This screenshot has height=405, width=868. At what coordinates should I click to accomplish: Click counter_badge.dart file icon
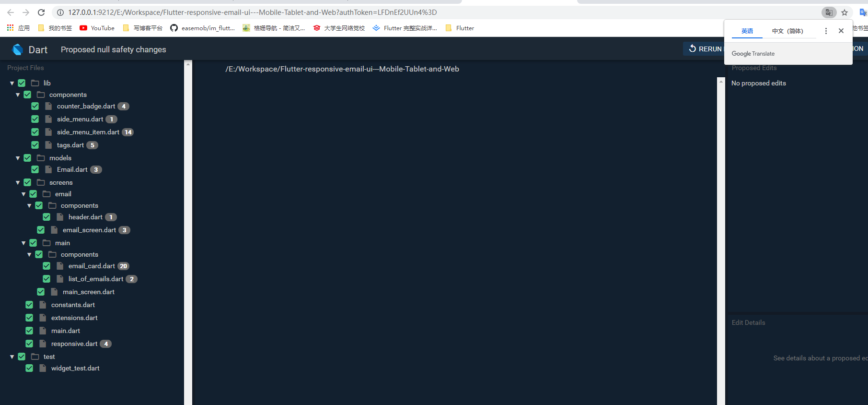tap(48, 106)
